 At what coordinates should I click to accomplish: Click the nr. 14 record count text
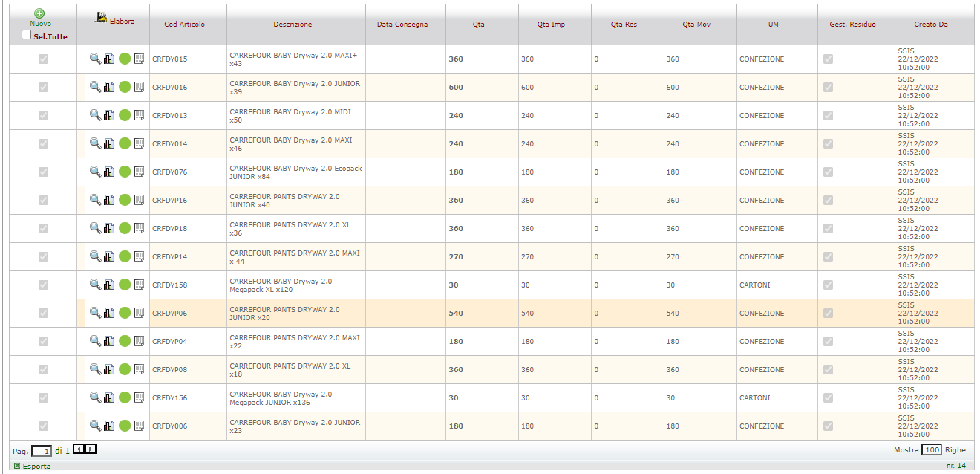956,466
